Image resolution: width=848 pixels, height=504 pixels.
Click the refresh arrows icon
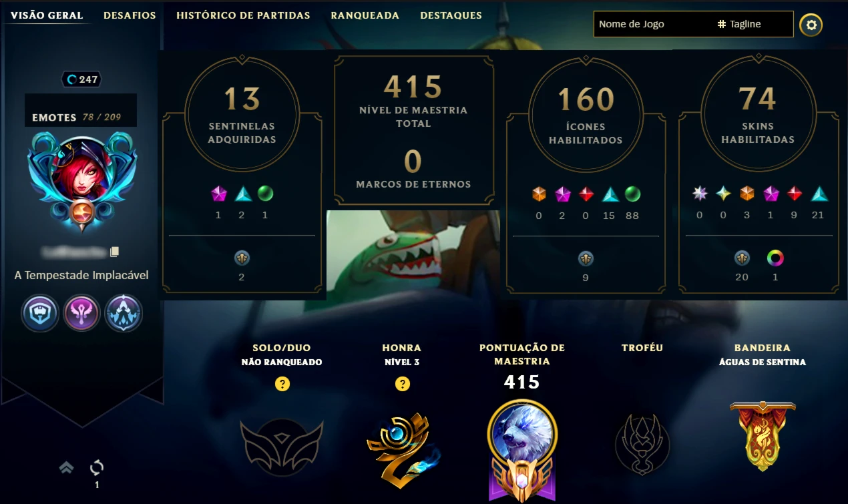pos(97,467)
